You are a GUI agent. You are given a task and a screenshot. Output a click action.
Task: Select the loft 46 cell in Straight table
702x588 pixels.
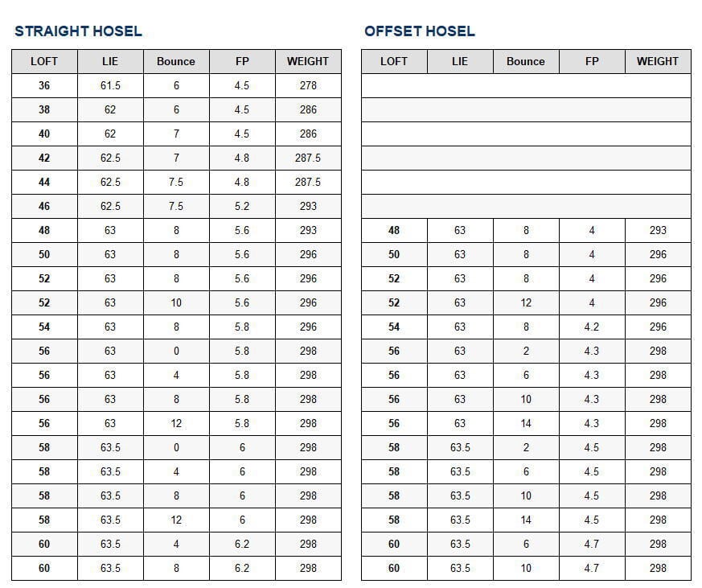(x=44, y=206)
